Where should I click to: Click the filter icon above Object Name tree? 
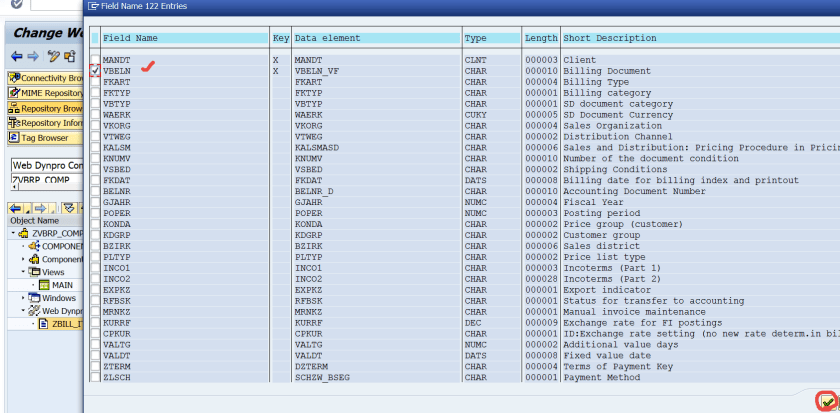click(69, 208)
